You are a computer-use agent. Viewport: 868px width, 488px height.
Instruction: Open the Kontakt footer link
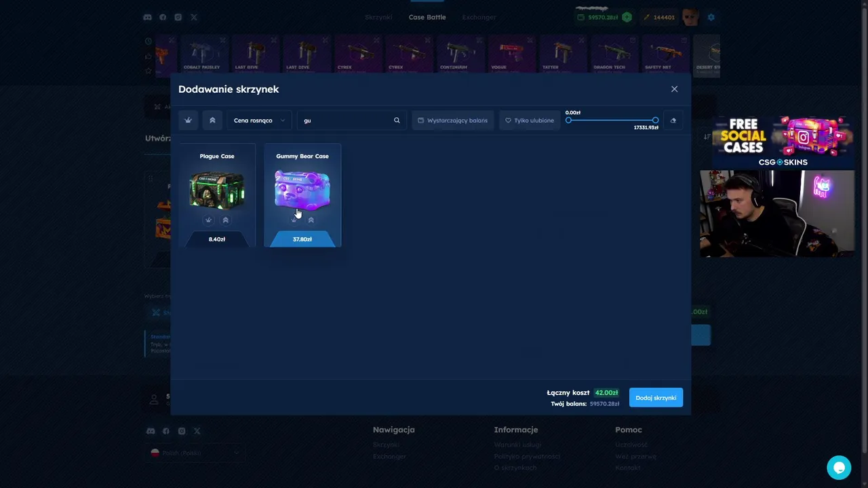tap(628, 468)
